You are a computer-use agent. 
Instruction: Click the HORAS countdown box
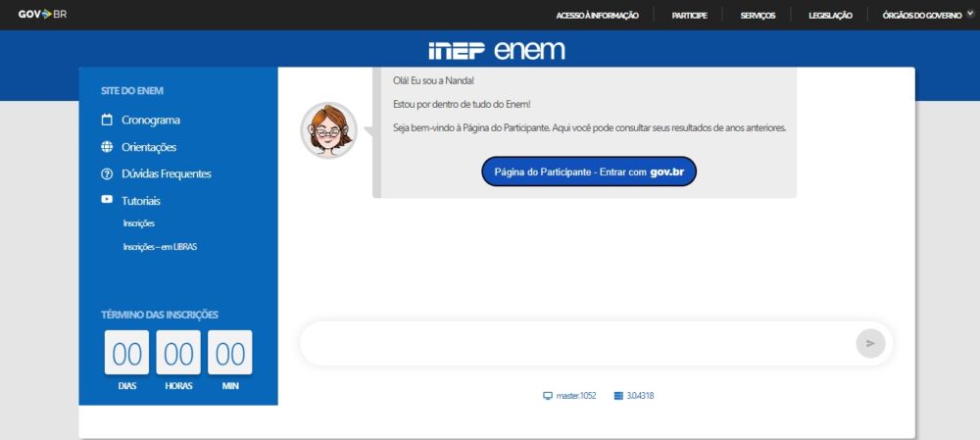click(x=178, y=353)
